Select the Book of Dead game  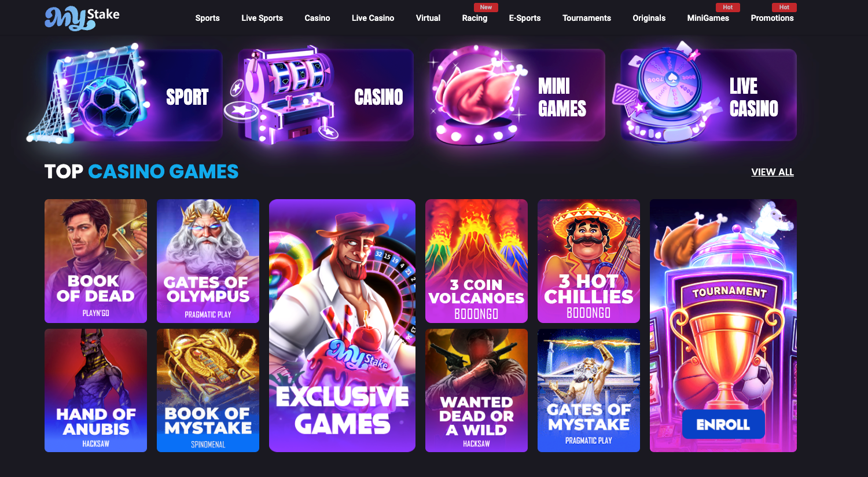point(95,261)
